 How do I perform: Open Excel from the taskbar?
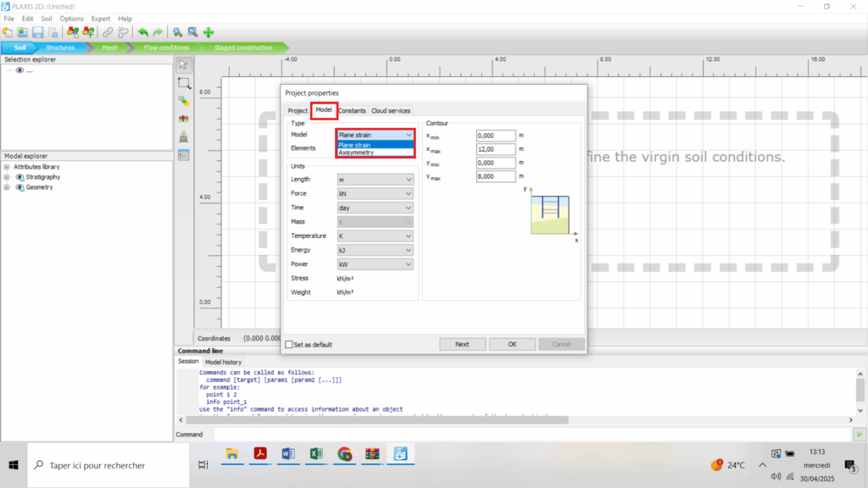[x=316, y=454]
